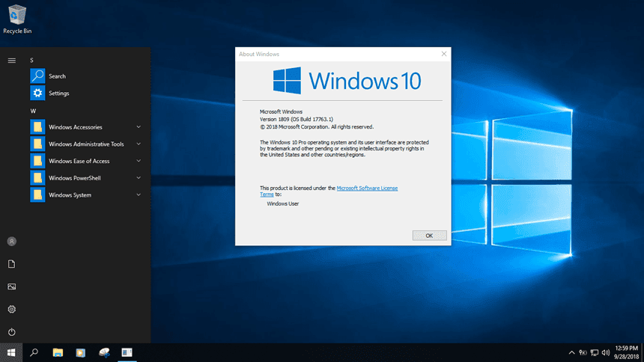Open the taskbar search magnifier
Viewport: 644px width, 362px height.
[x=34, y=352]
